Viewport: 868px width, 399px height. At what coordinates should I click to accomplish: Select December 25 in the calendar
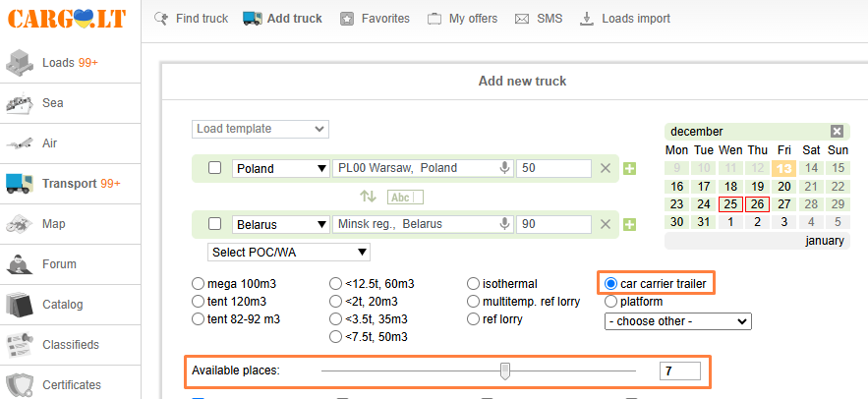coord(730,204)
